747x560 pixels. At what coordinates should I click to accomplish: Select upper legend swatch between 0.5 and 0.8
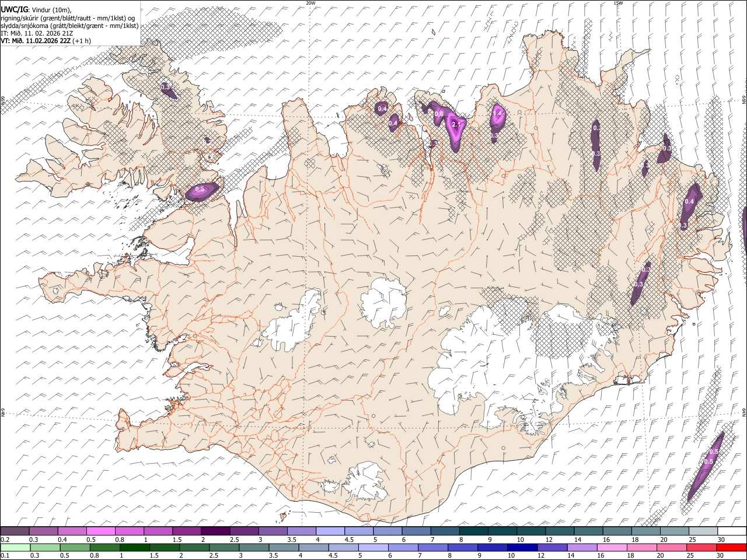(x=101, y=531)
